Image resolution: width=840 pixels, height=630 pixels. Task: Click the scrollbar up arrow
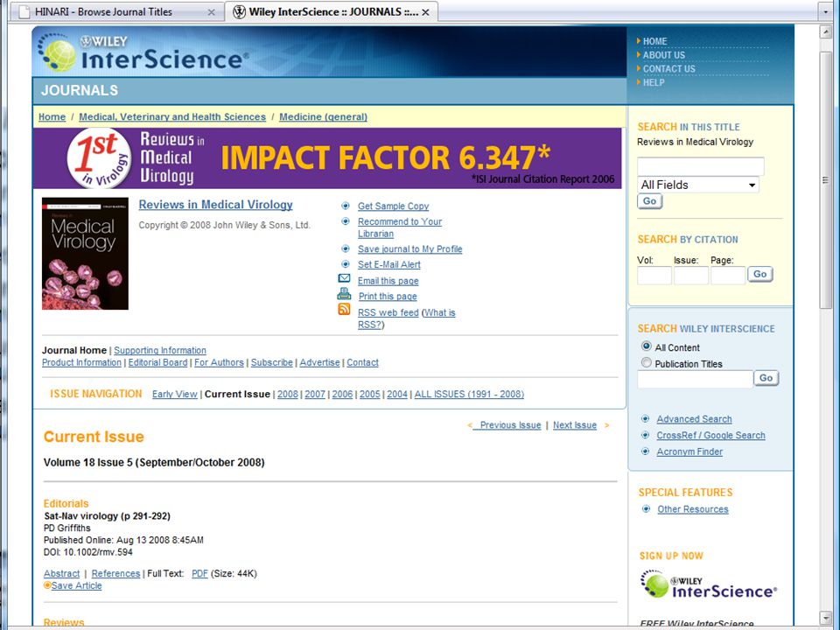[825, 32]
